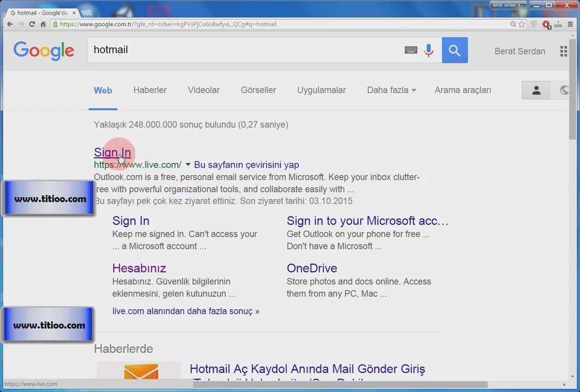Open the Hesabınız sitelink
The width and height of the screenshot is (580, 392).
[x=139, y=268]
